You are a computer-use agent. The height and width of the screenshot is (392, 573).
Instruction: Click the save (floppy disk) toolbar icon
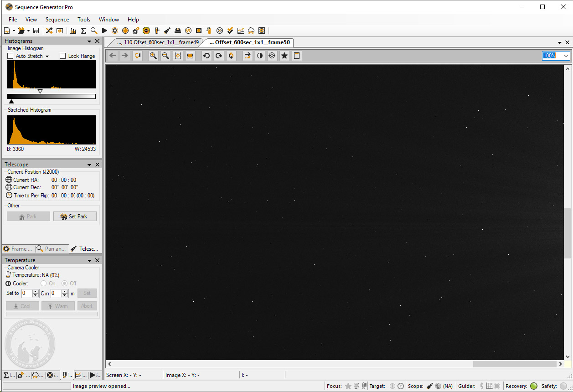click(x=36, y=31)
